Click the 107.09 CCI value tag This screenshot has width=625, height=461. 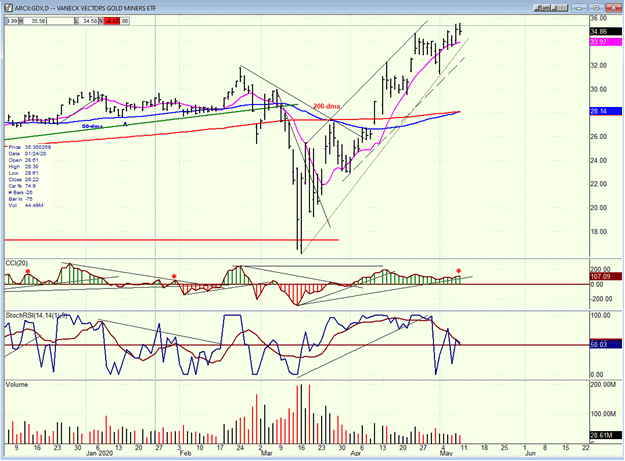[x=605, y=276]
